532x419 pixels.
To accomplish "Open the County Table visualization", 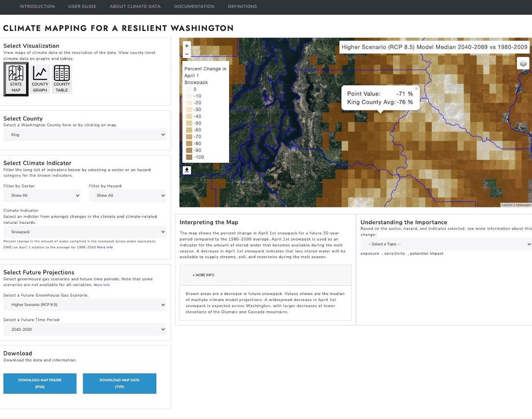I will (61, 79).
